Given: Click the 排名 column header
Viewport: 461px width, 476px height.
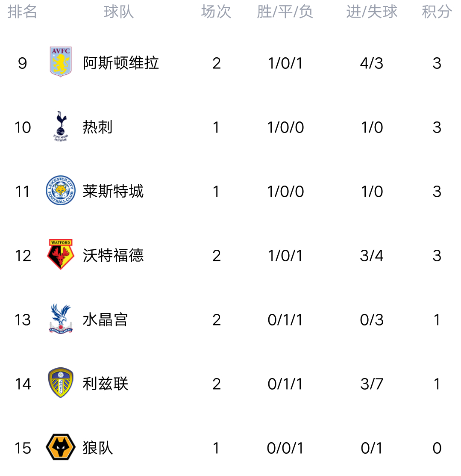Looking at the screenshot, I should click(22, 12).
